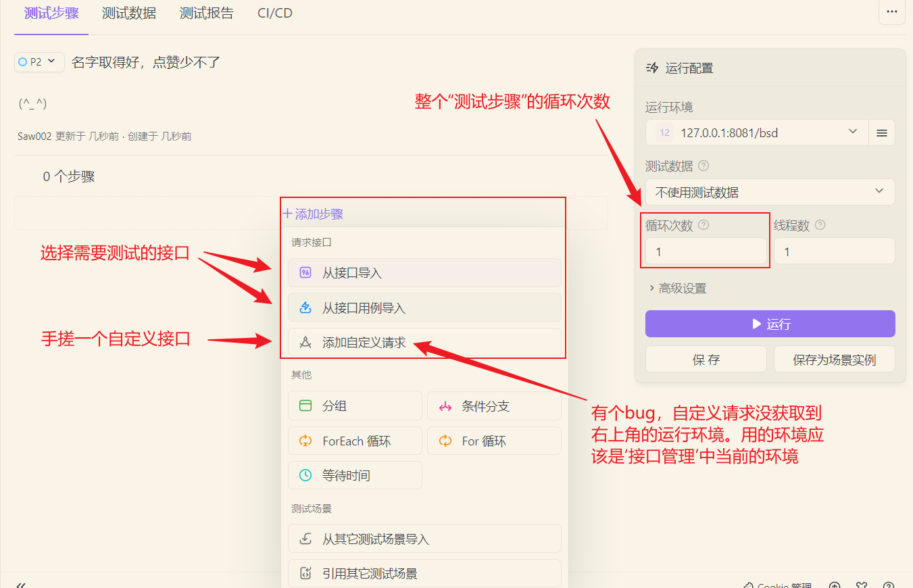Choose 从接口用例导入 from the step menu
The width and height of the screenshot is (913, 588).
pyautogui.click(x=424, y=308)
